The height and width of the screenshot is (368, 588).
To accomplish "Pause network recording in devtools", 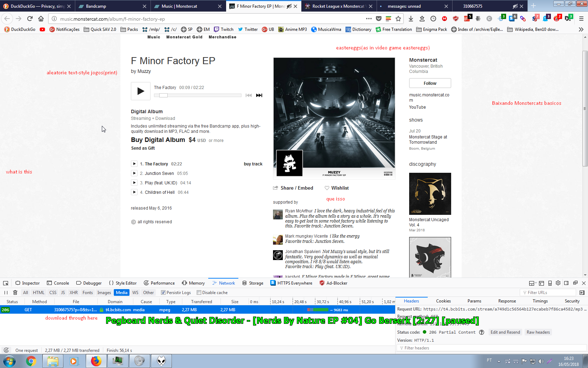I will 6,293.
